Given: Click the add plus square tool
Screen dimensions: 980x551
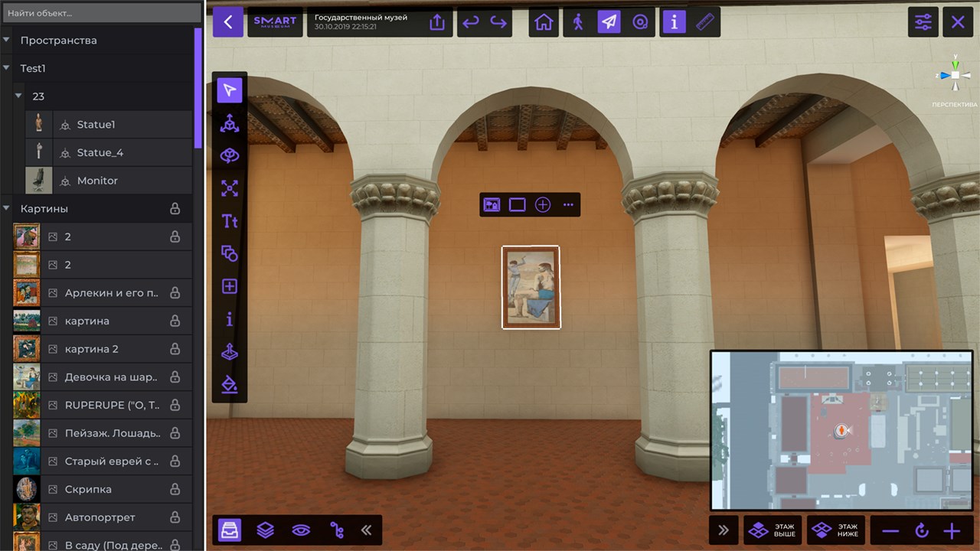Looking at the screenshot, I should tap(230, 286).
